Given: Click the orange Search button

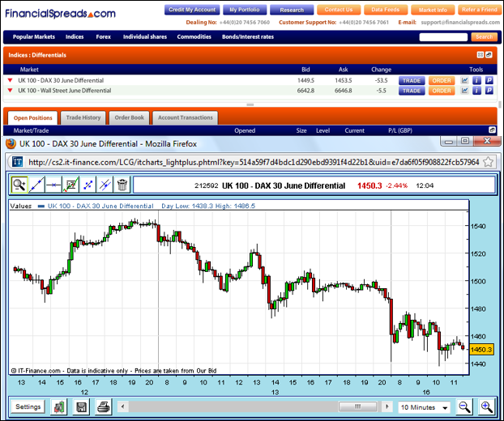Looking at the screenshot, I should click(484, 37).
